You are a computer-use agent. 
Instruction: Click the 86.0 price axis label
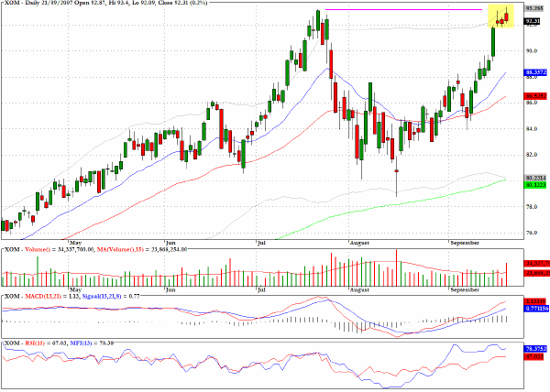[531, 103]
